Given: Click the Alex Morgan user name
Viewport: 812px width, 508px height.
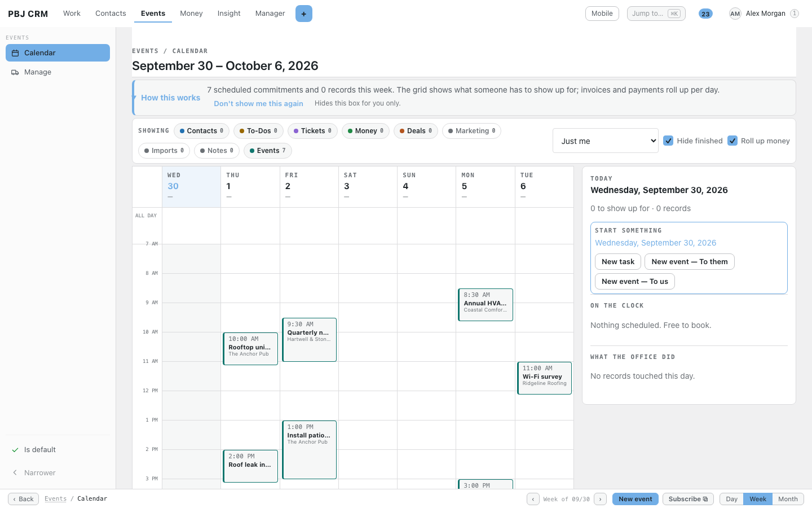Looking at the screenshot, I should pyautogui.click(x=765, y=14).
